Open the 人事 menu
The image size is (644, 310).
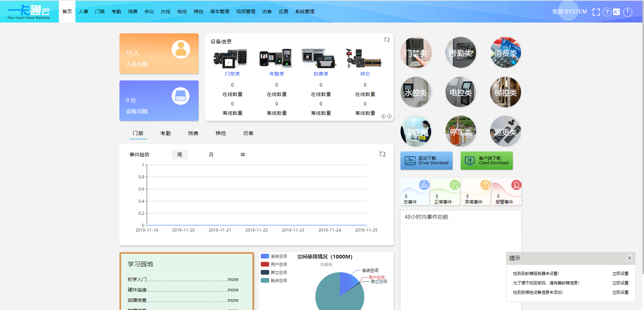[x=83, y=11]
